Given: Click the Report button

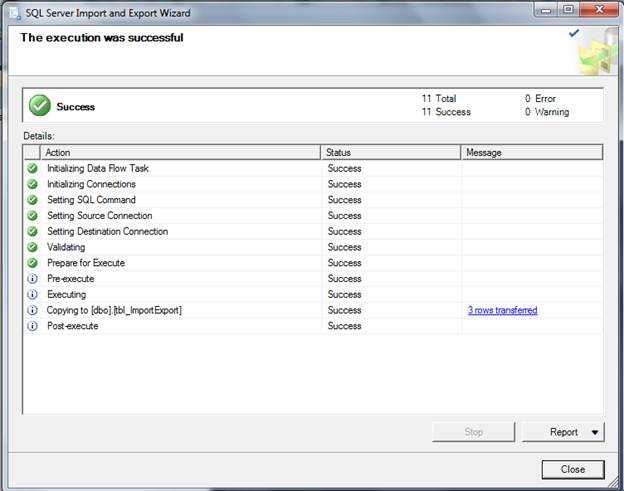Looking at the screenshot, I should pos(563,432).
